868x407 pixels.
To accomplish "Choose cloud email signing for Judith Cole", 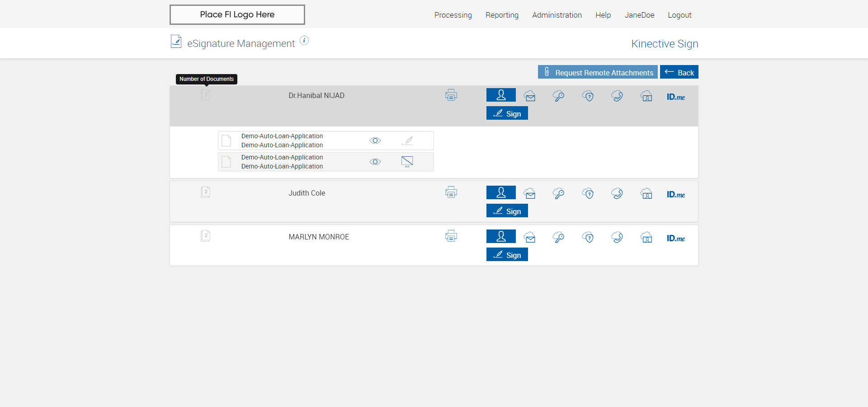I will coord(530,193).
